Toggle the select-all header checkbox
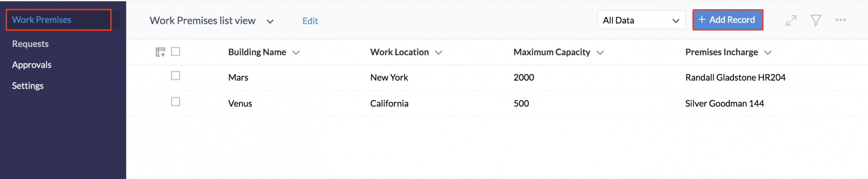 pos(175,52)
